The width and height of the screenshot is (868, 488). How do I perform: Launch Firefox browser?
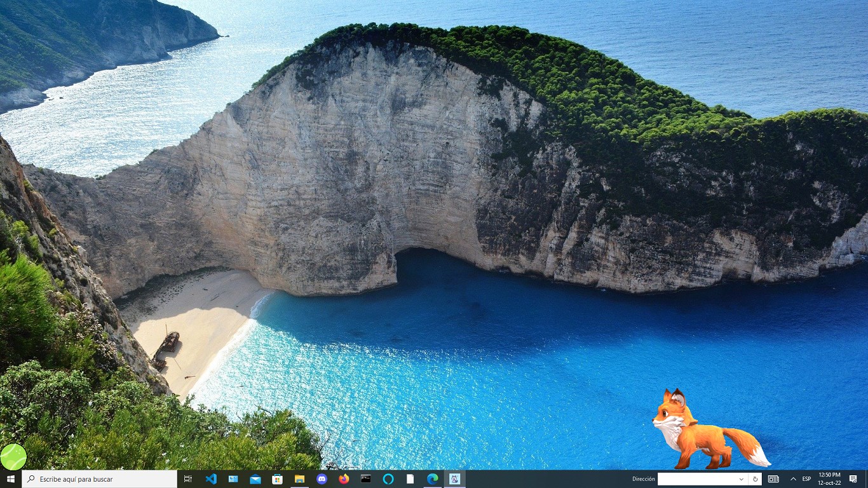pyautogui.click(x=344, y=479)
